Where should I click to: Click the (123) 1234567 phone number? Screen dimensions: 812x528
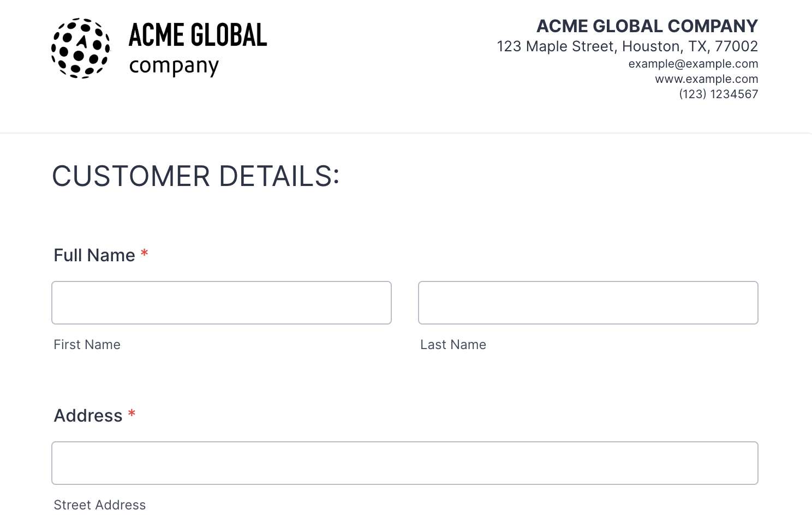(718, 94)
